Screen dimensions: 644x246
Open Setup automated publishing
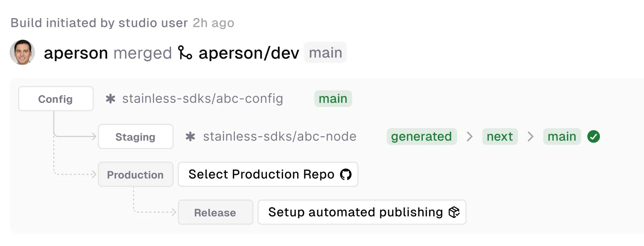(x=361, y=212)
